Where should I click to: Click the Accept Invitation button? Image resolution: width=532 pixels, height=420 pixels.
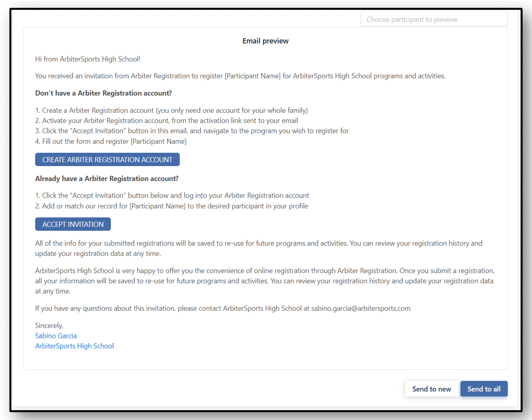pos(73,224)
